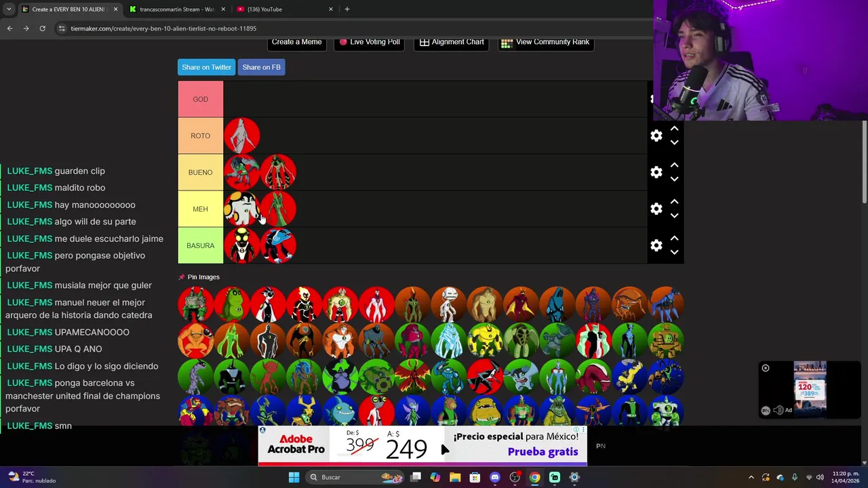Pick Heatblast from the image pool

click(x=304, y=304)
